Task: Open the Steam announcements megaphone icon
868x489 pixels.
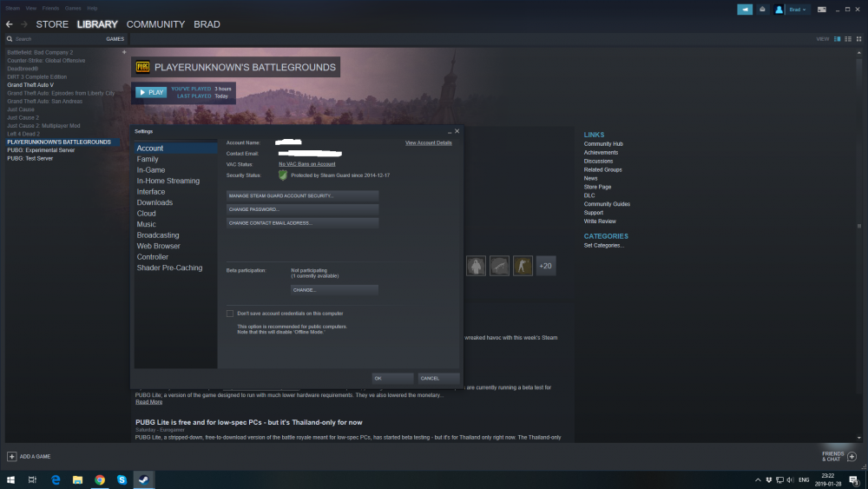Action: click(745, 10)
